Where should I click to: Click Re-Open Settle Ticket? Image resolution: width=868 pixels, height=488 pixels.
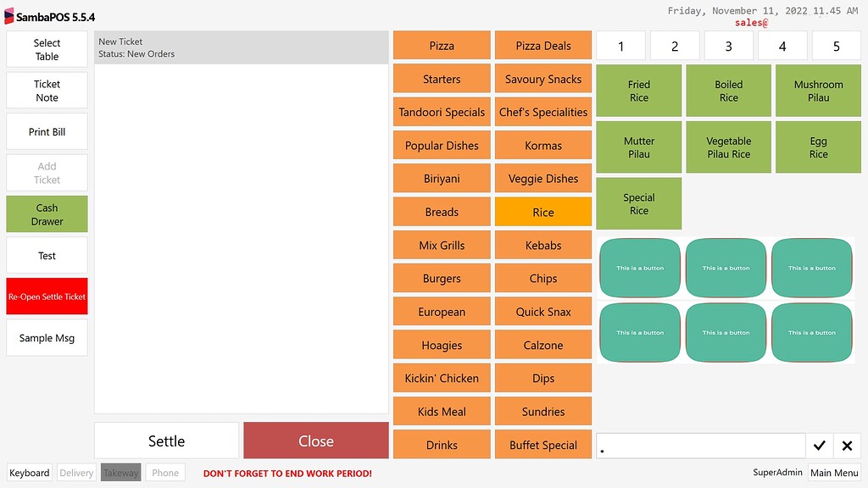click(46, 296)
